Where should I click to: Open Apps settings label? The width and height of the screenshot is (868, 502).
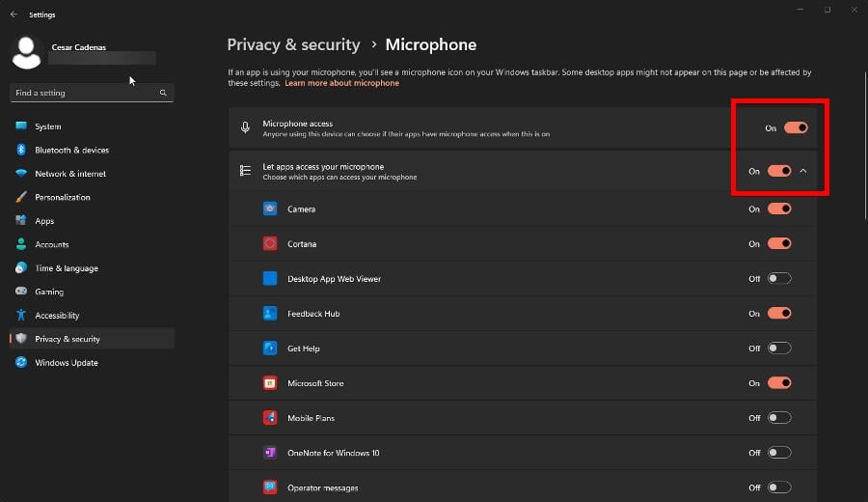tap(44, 220)
